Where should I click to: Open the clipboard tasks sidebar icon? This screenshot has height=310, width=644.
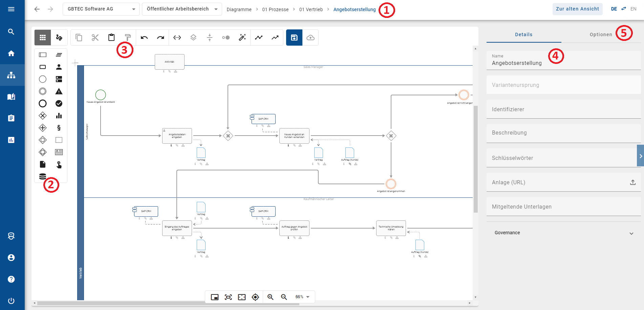click(11, 118)
